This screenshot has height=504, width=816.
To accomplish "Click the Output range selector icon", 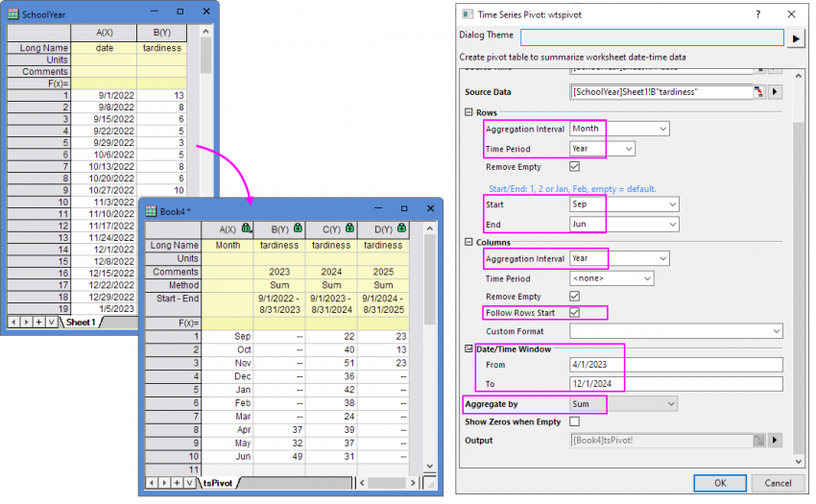I will tap(757, 440).
